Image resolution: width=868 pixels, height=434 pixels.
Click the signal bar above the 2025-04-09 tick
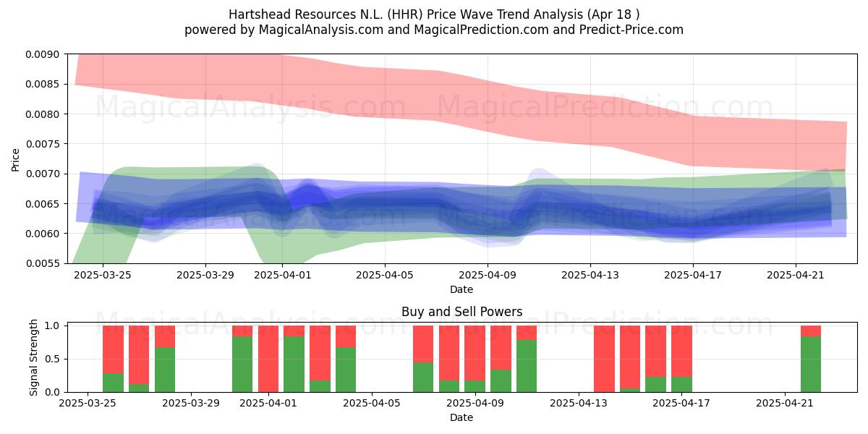[x=475, y=359]
